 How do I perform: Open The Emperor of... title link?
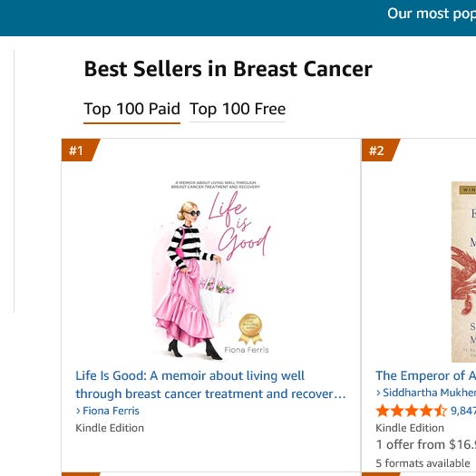click(x=425, y=376)
